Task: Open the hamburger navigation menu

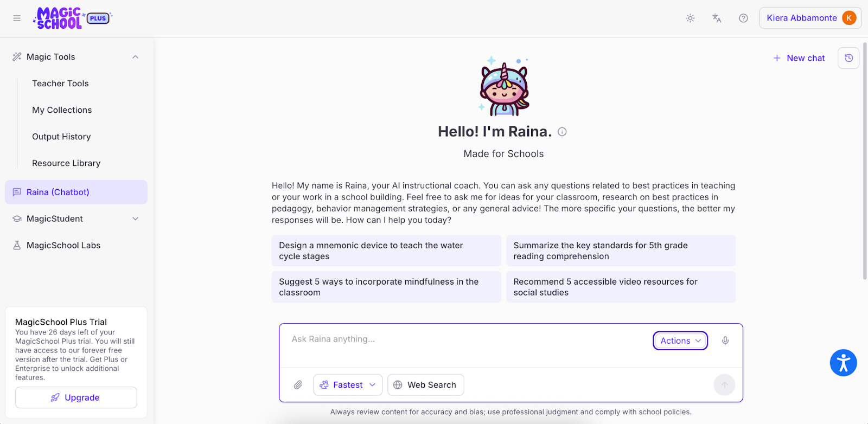Action: [x=17, y=18]
